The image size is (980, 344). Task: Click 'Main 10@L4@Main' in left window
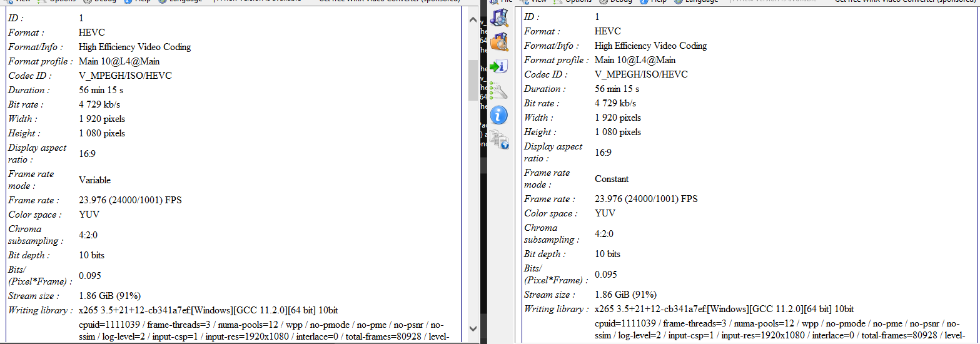[119, 61]
